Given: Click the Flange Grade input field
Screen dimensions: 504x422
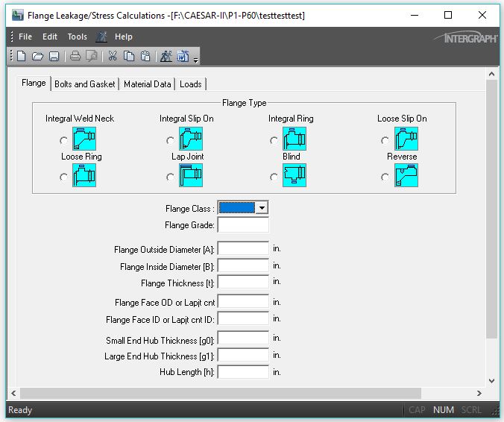Looking at the screenshot, I should (243, 224).
